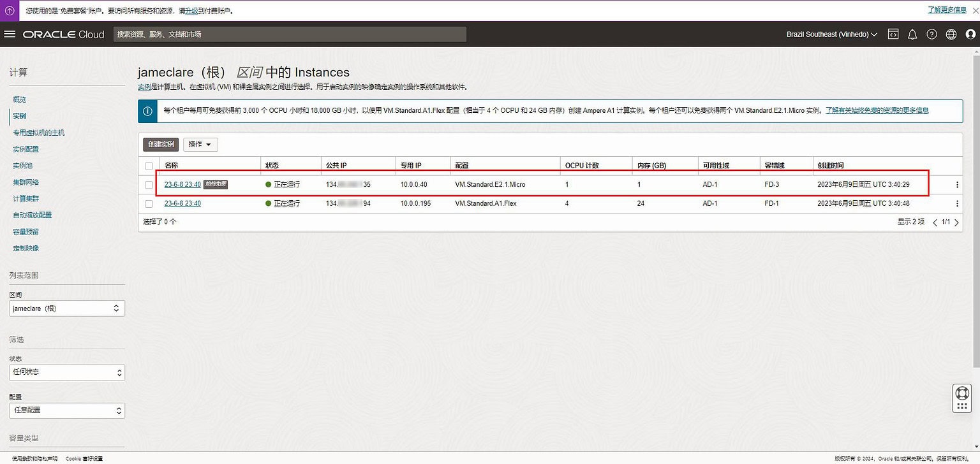The image size is (980, 464).
Task: Click the lifebuoy support icon
Action: pos(961,393)
